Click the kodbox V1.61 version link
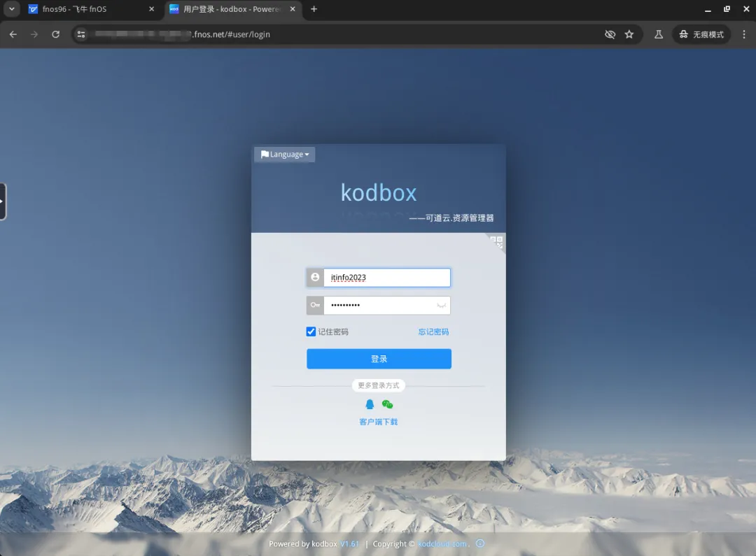The height and width of the screenshot is (556, 756). (349, 543)
